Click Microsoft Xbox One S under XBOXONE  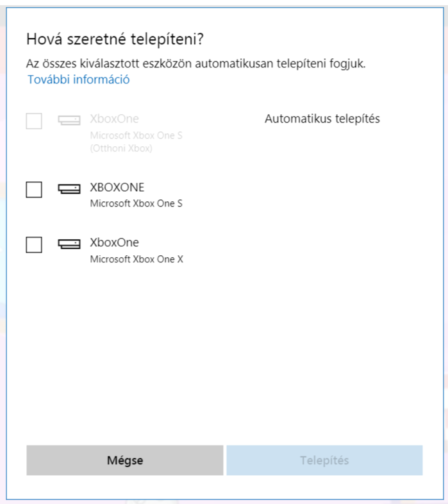click(x=136, y=204)
